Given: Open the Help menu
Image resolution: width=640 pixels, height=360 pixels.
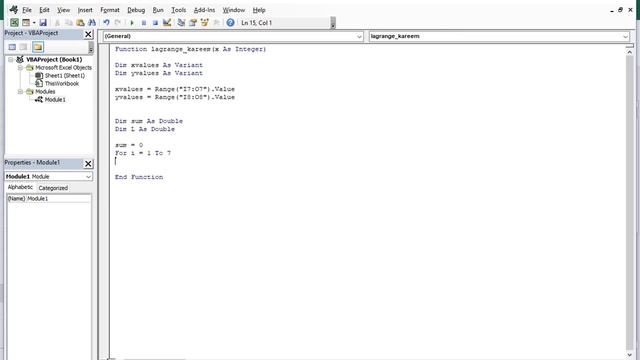Looking at the screenshot, I should tap(259, 10).
